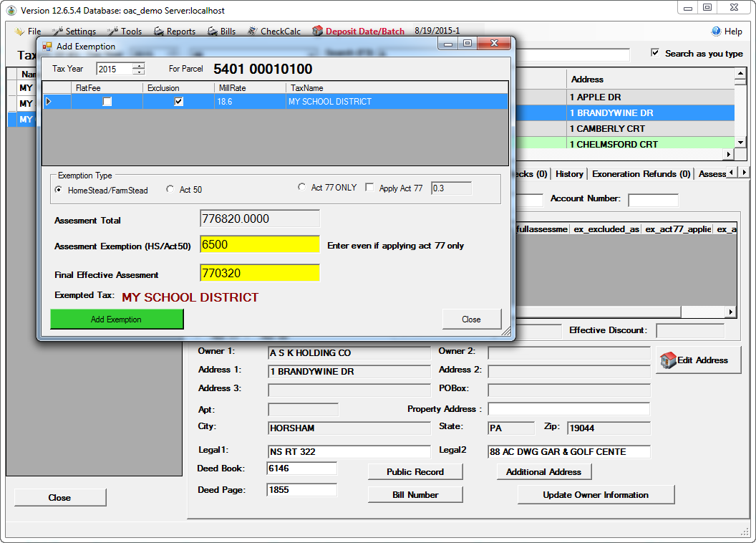The height and width of the screenshot is (543, 756).
Task: Click the Deposit Date/Batch icon
Action: click(317, 31)
